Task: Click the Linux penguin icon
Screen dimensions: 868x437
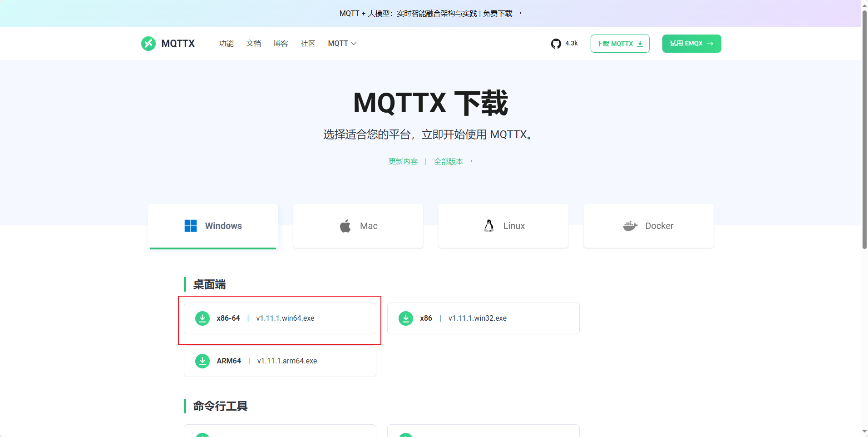Action: coord(489,226)
